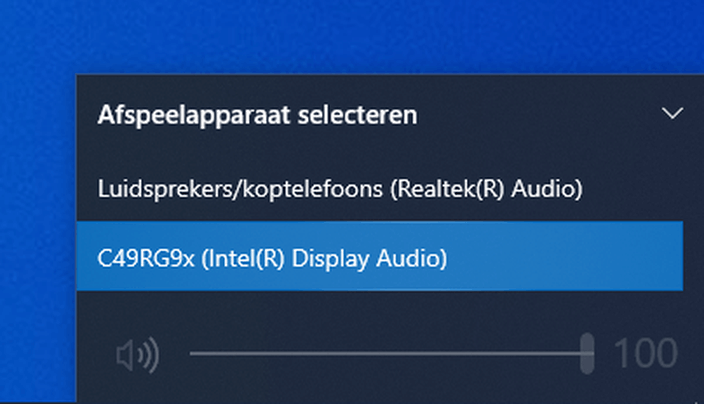Mute the speaker volume icon
The width and height of the screenshot is (704, 404).
tap(136, 354)
